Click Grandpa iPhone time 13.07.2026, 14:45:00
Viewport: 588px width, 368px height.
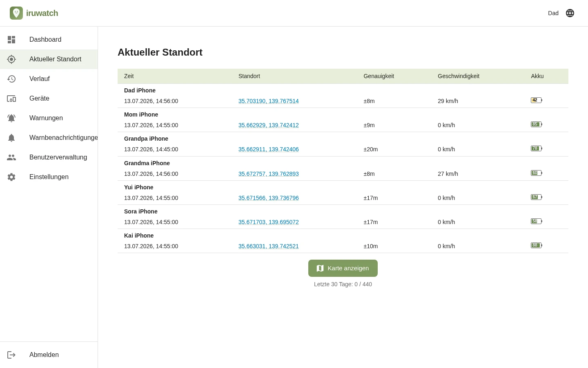[151, 149]
